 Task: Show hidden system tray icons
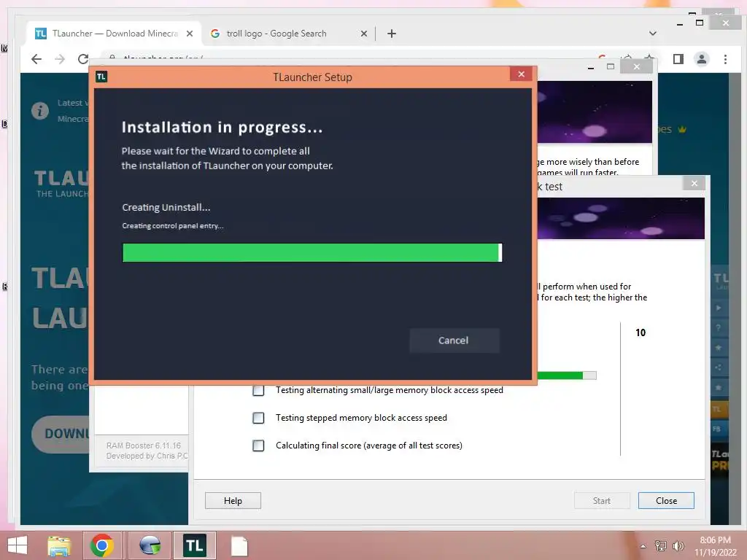[x=643, y=546]
